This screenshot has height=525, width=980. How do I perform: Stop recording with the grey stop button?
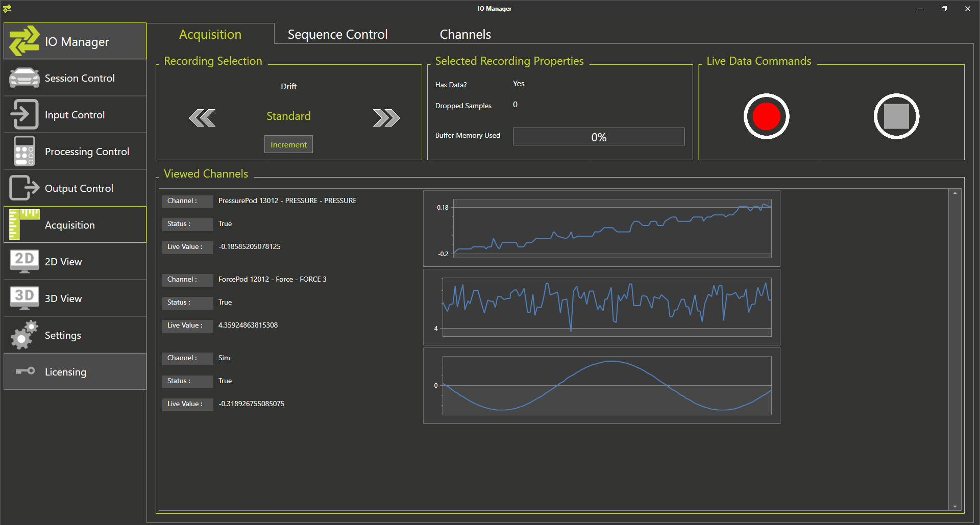point(896,116)
